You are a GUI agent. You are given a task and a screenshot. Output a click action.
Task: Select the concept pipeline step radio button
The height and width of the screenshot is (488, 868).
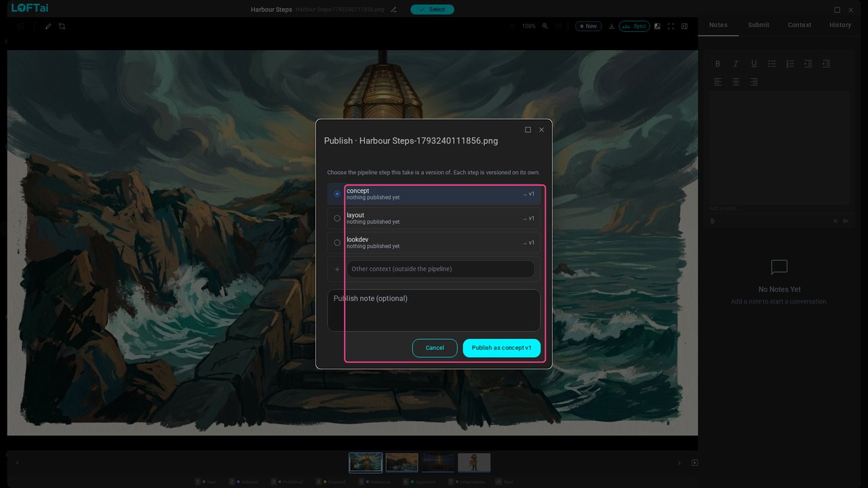coord(337,194)
